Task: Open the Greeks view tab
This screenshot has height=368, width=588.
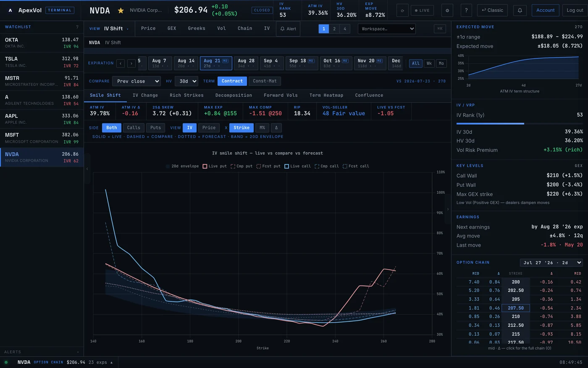Action: 197,29
